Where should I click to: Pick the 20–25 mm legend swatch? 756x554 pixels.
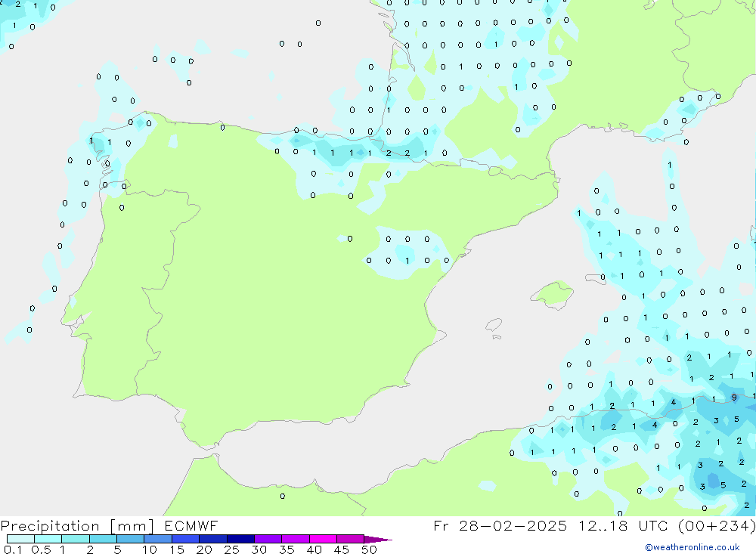pos(213,539)
